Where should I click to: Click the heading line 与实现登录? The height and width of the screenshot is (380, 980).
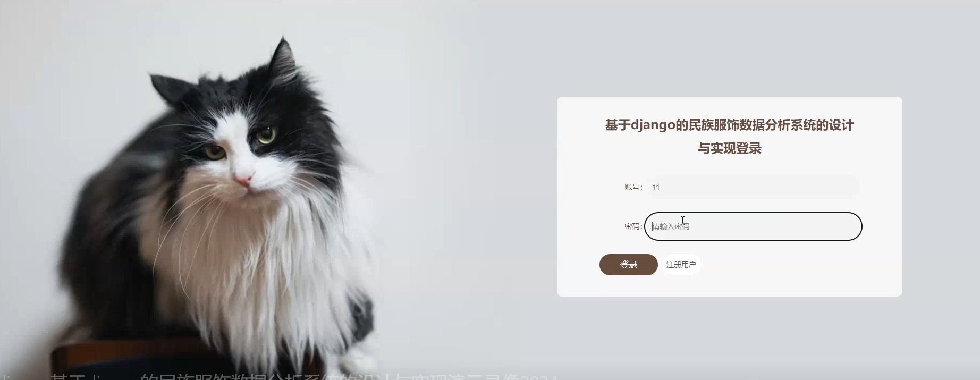729,149
